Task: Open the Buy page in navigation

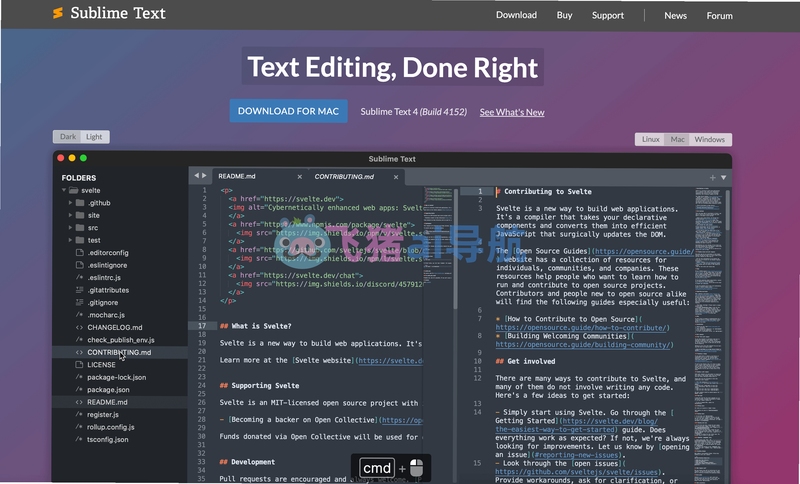Action: (x=564, y=15)
